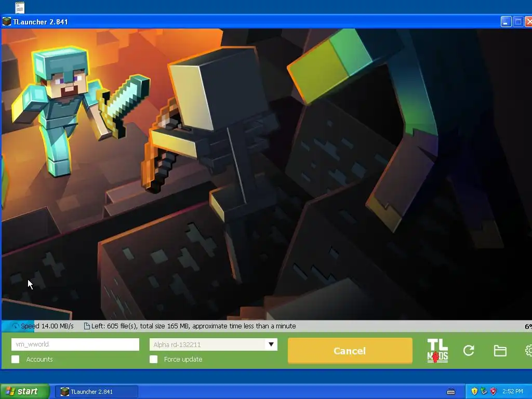
Task: Click the 'Speed 14.00 MB/s' text
Action: [47, 326]
